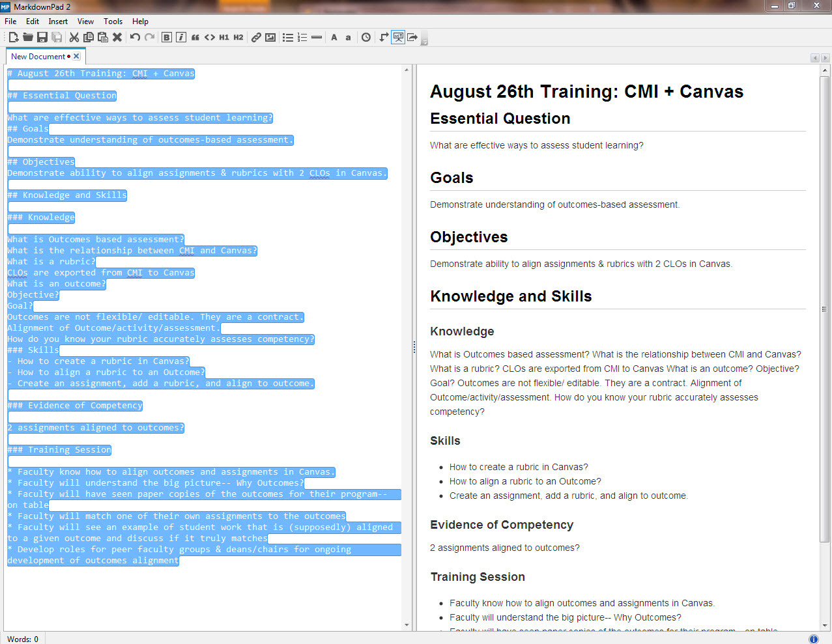The width and height of the screenshot is (832, 644).
Task: Click 'August 26th Training' title in the preview
Action: click(586, 92)
